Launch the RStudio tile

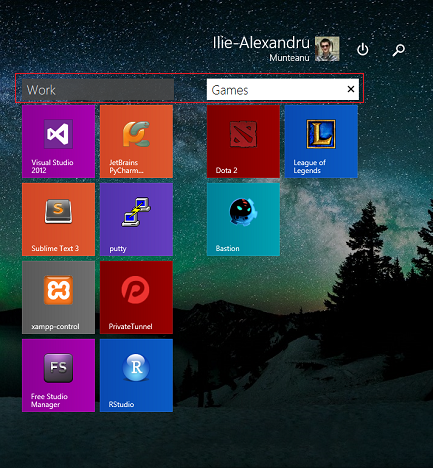[x=136, y=375]
